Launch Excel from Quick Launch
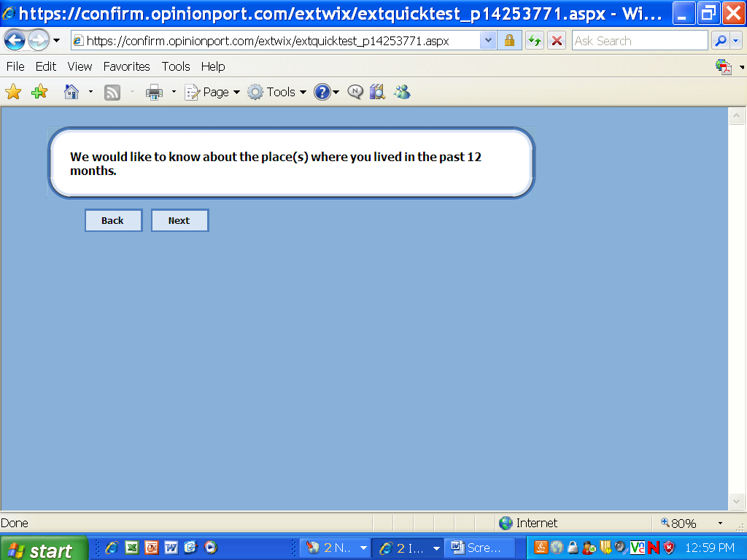Screen dimensions: 747x560 coord(132,548)
